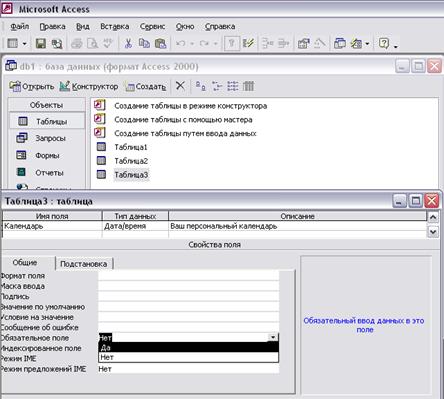This screenshot has width=444, height=399.
Task: Run the spelling check icon
Action: tap(107, 43)
